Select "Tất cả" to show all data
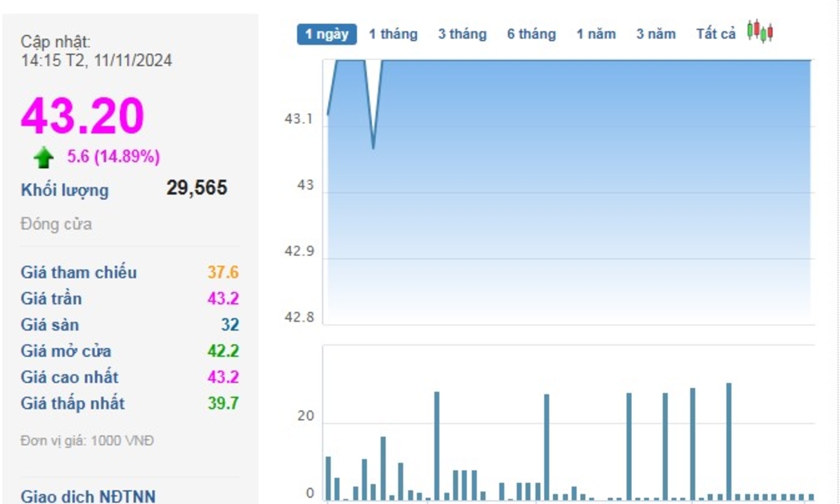 pos(715,34)
